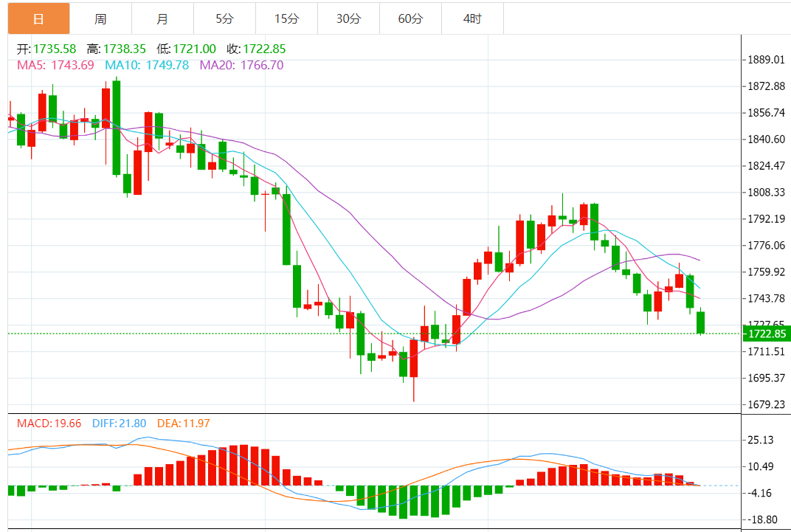Click the DEA: 11.97 indicator label
This screenshot has width=791, height=532.
184,423
